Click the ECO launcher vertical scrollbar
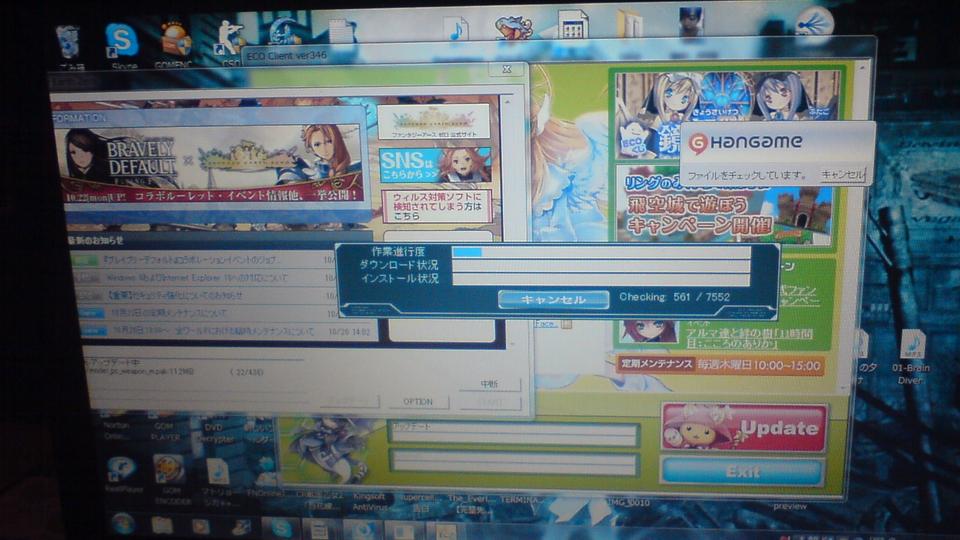960x540 pixels. 508,220
